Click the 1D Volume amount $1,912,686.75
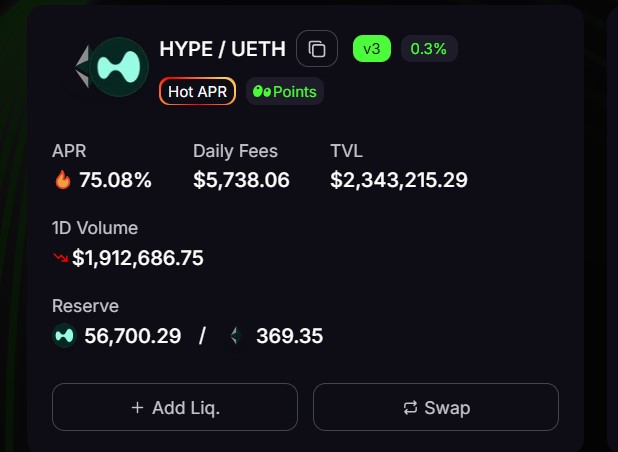Viewport: 618px width, 452px height. 138,258
